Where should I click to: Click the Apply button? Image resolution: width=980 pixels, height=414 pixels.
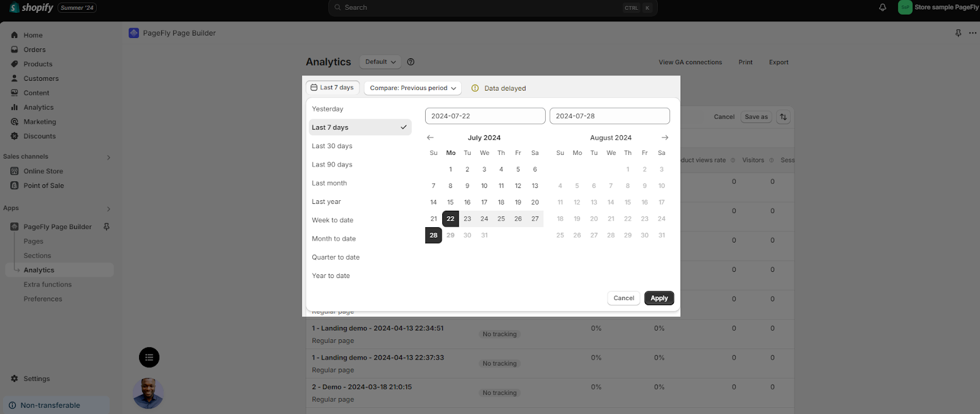click(659, 298)
